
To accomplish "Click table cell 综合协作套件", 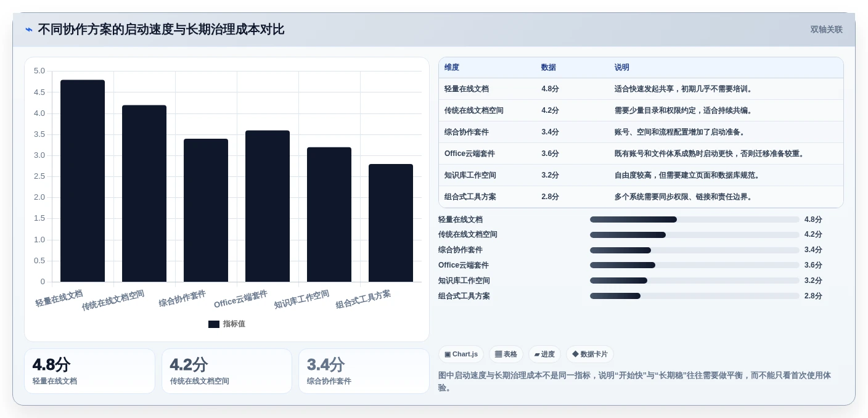I will click(467, 132).
